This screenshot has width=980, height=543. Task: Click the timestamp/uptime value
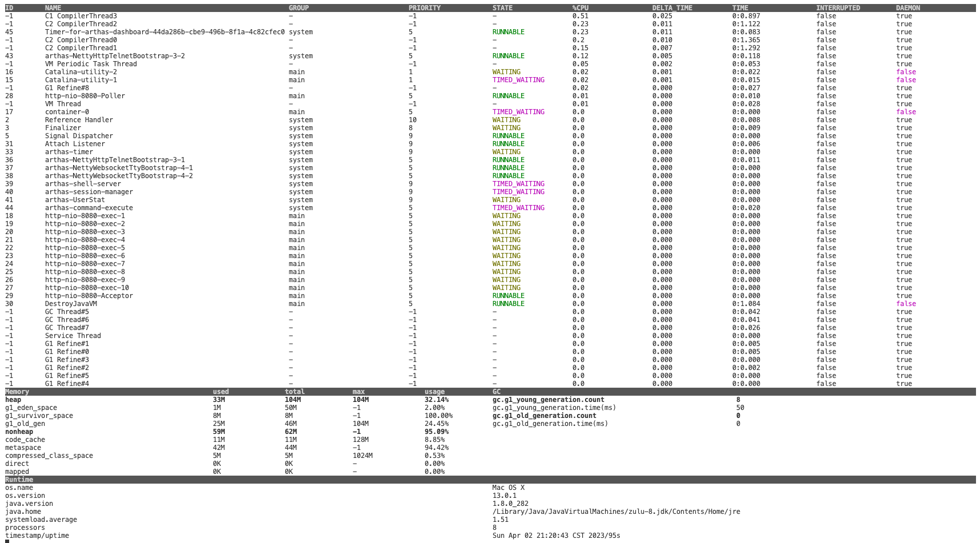(556, 536)
